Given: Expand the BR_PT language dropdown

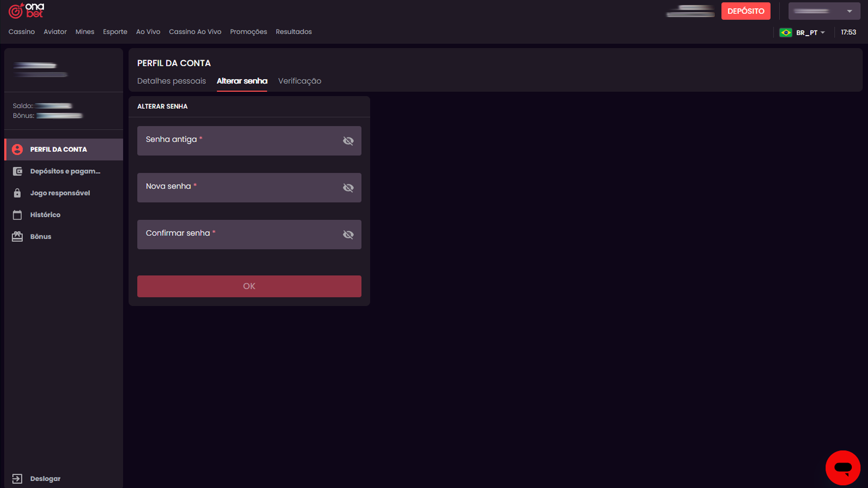Looking at the screenshot, I should pos(823,33).
